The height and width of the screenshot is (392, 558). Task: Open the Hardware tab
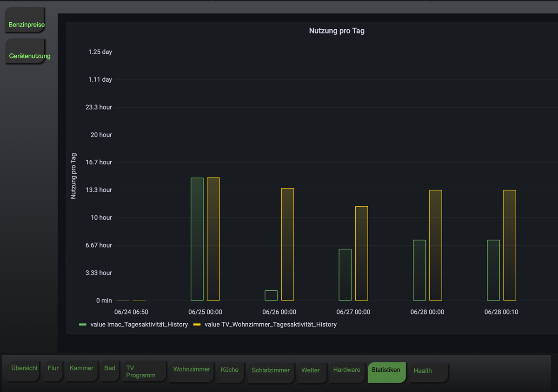pyautogui.click(x=346, y=370)
